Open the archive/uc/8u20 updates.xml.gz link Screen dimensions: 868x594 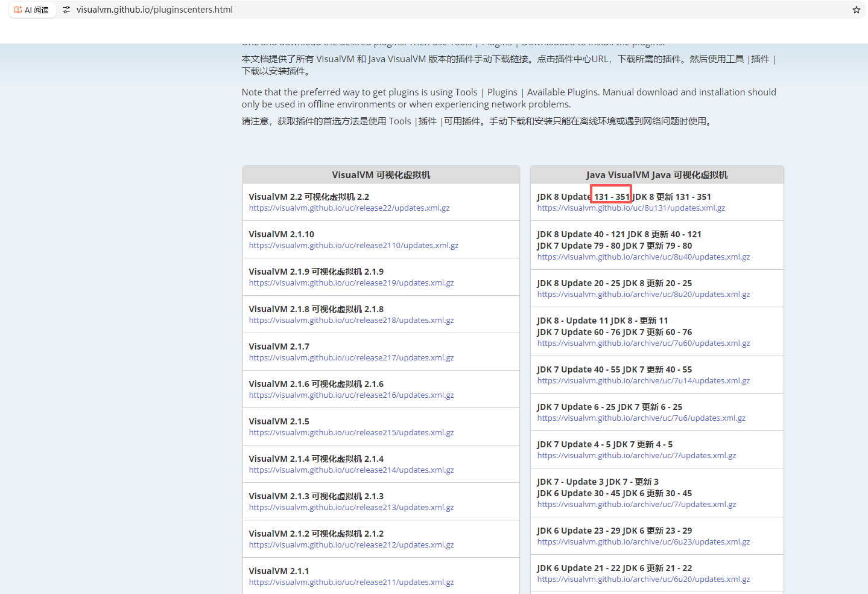point(644,295)
